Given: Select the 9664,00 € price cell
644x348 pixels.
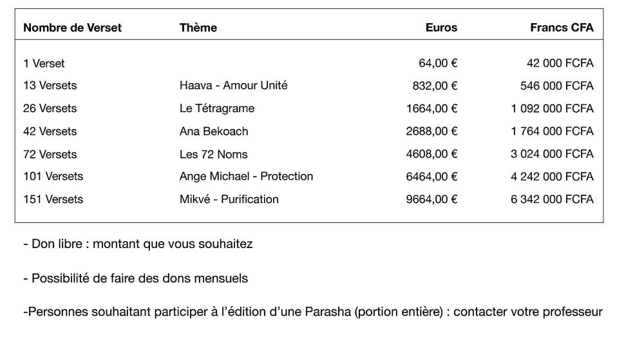Looking at the screenshot, I should [x=431, y=199].
